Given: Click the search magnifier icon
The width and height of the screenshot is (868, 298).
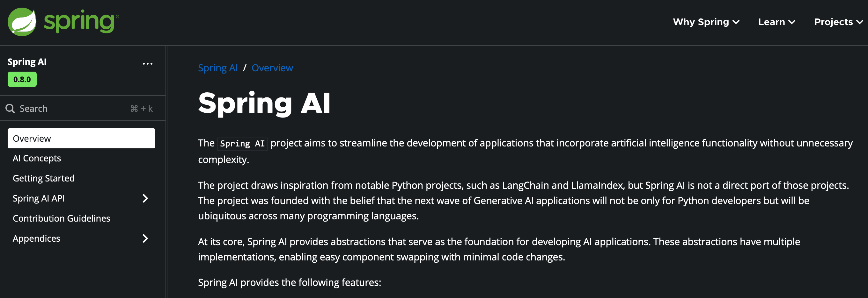Looking at the screenshot, I should (x=10, y=109).
